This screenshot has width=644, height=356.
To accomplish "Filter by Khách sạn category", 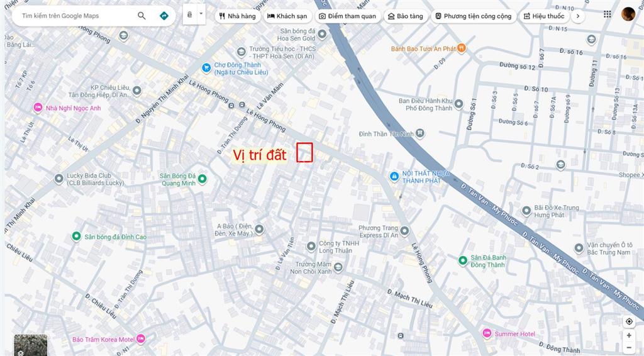I will tap(287, 16).
